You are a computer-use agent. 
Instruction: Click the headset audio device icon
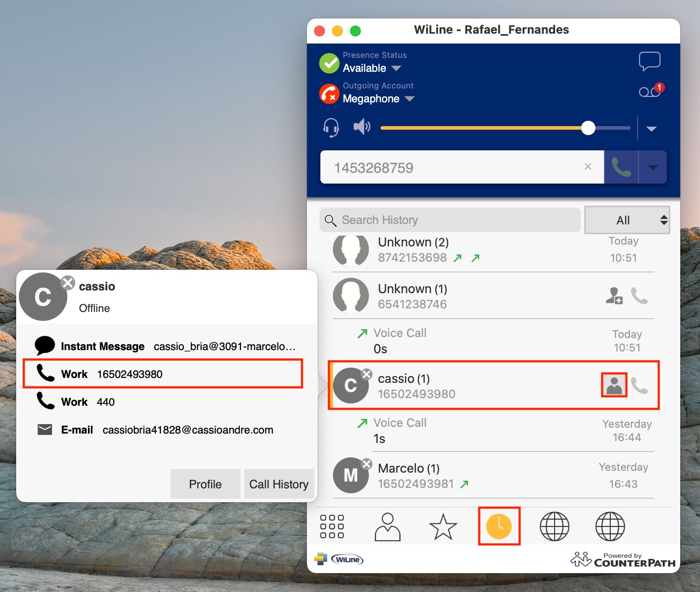tap(331, 127)
